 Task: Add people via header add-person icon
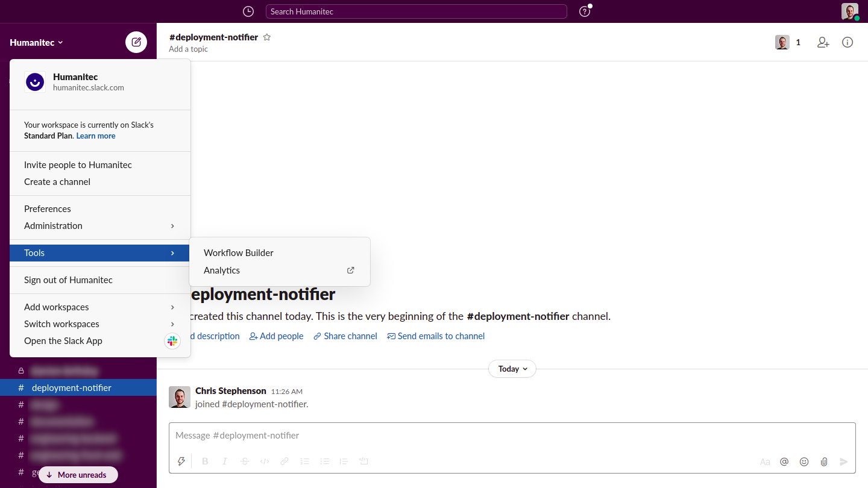pos(823,42)
